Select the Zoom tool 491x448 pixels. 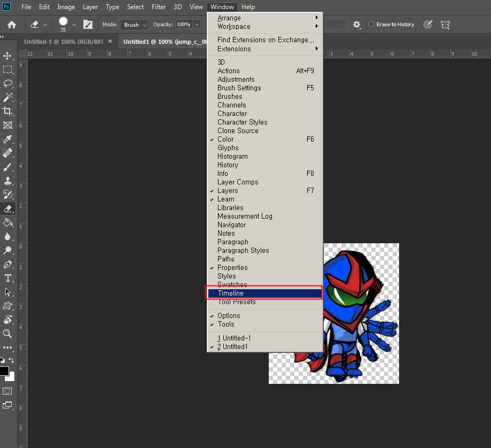[x=7, y=334]
